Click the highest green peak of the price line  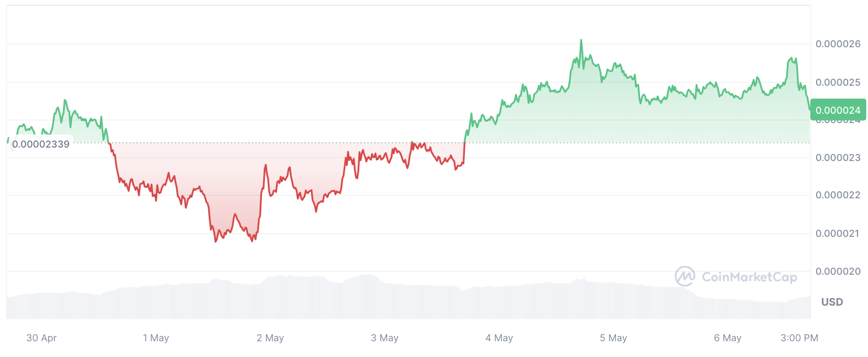click(581, 40)
